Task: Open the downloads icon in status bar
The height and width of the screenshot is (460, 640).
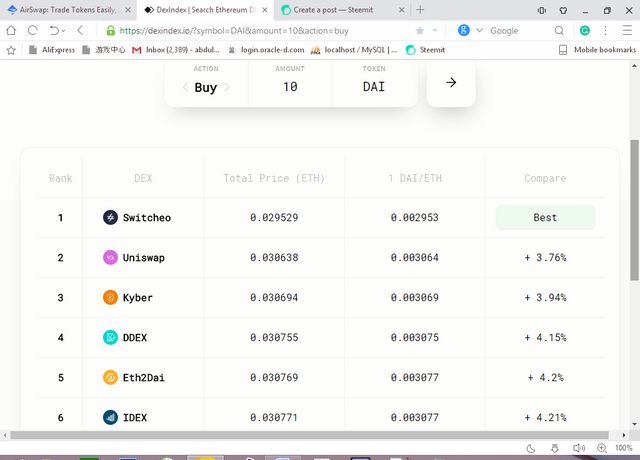Action: click(x=555, y=449)
